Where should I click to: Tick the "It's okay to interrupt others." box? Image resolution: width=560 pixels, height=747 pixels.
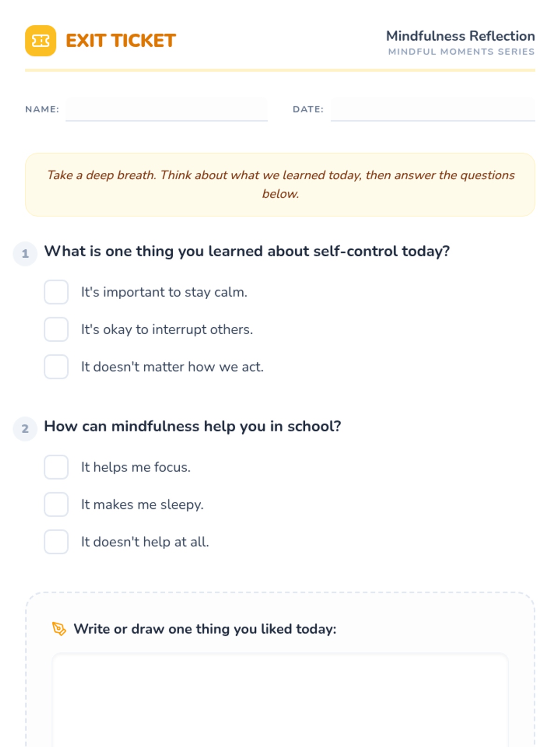[x=56, y=329]
